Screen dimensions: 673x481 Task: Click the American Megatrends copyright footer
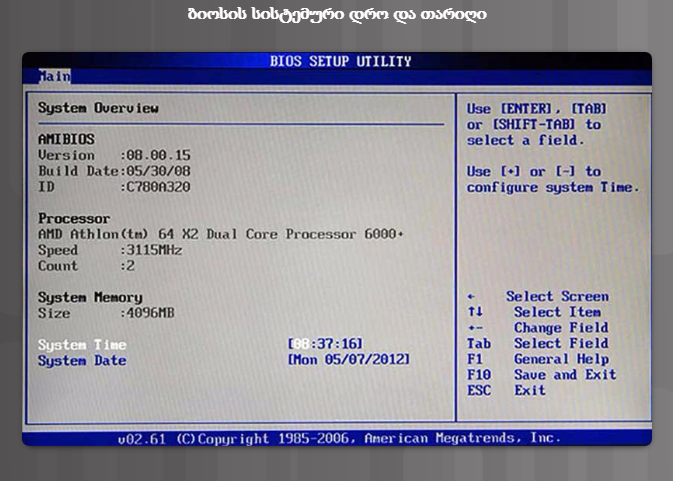338,438
